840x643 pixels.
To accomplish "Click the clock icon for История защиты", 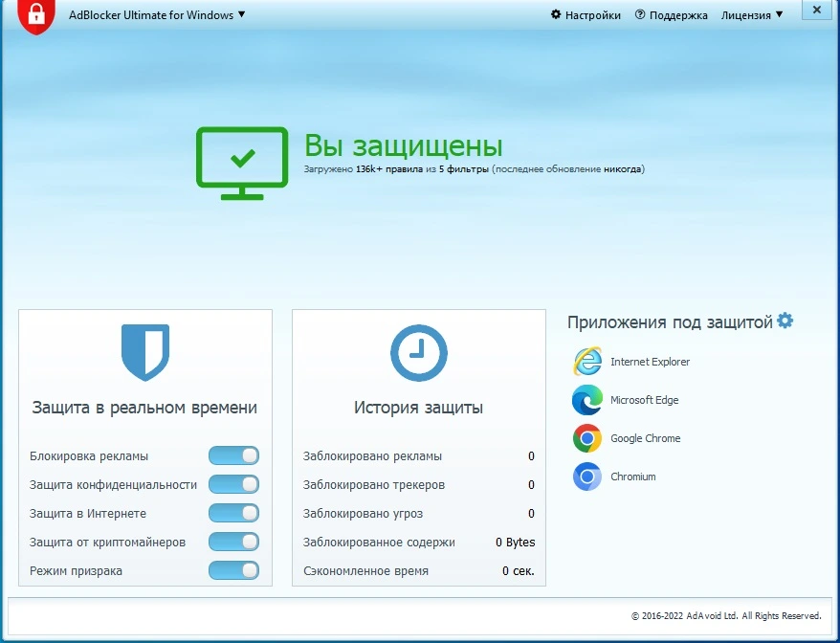I will (419, 353).
